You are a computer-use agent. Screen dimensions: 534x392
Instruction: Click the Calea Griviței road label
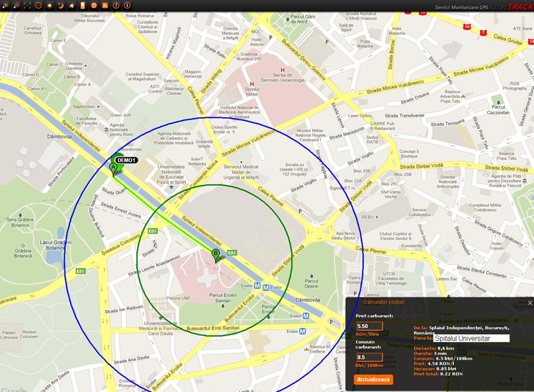508,40
